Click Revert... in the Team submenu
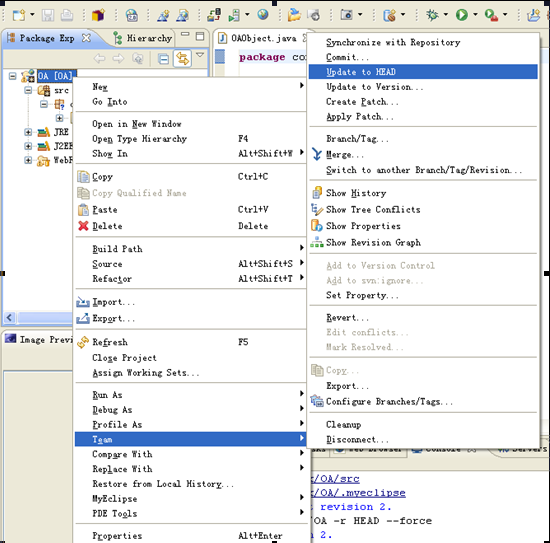The width and height of the screenshot is (550, 543). click(x=423, y=318)
